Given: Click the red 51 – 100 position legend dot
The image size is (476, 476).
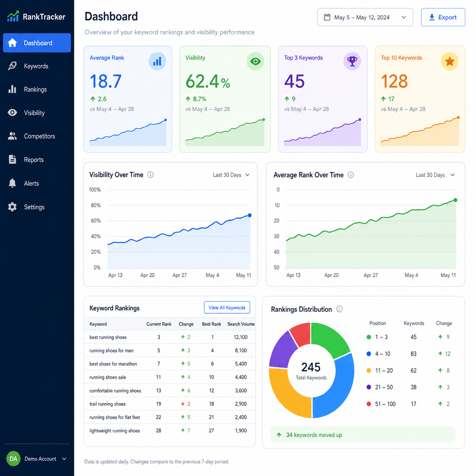Looking at the screenshot, I should [x=369, y=404].
